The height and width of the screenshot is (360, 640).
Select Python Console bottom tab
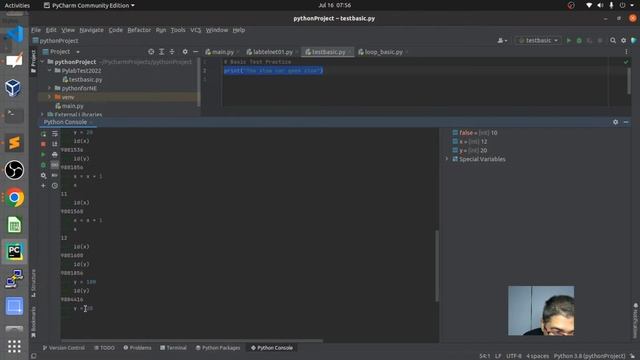coord(272,348)
